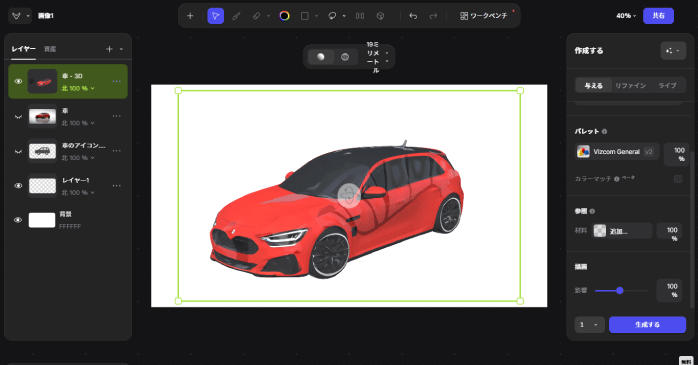Select the solid shaded sphere view mode
The width and height of the screenshot is (698, 365).
(321, 57)
